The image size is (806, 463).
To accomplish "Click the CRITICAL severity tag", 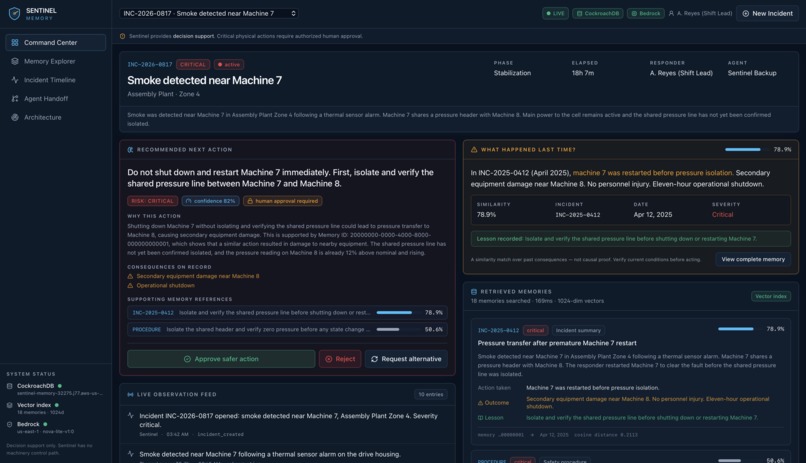I will click(193, 65).
